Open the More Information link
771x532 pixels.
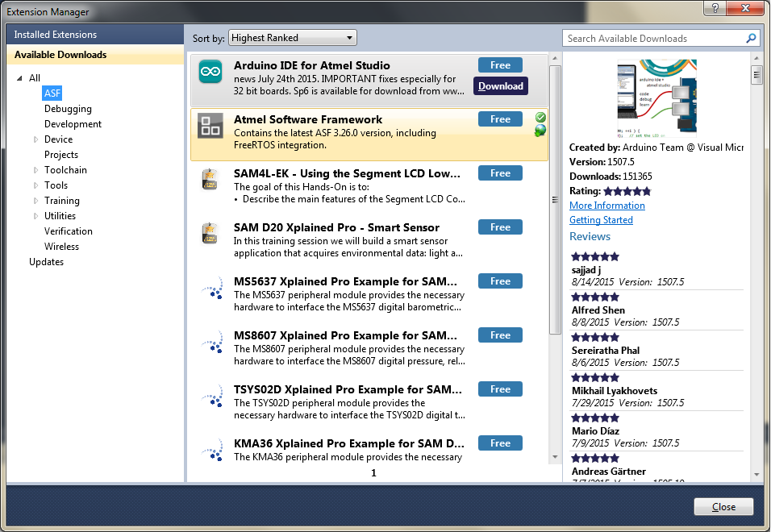pos(606,206)
